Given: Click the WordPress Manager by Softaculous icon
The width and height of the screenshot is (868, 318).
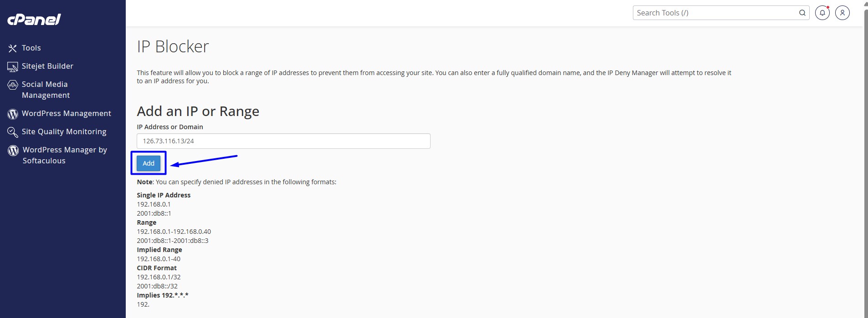Looking at the screenshot, I should click(x=13, y=150).
